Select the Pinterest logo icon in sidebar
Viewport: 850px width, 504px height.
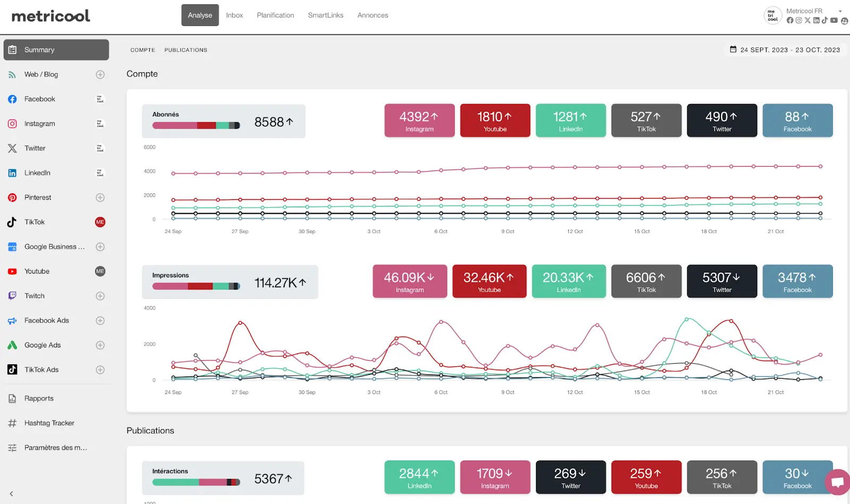tap(12, 198)
